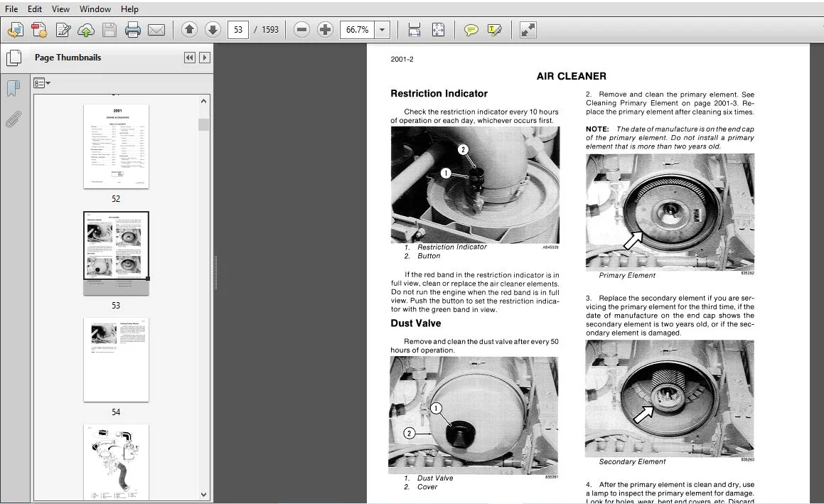The height and width of the screenshot is (504, 824).
Task: Click the thumbnails scroll down arrow
Action: coord(204,494)
